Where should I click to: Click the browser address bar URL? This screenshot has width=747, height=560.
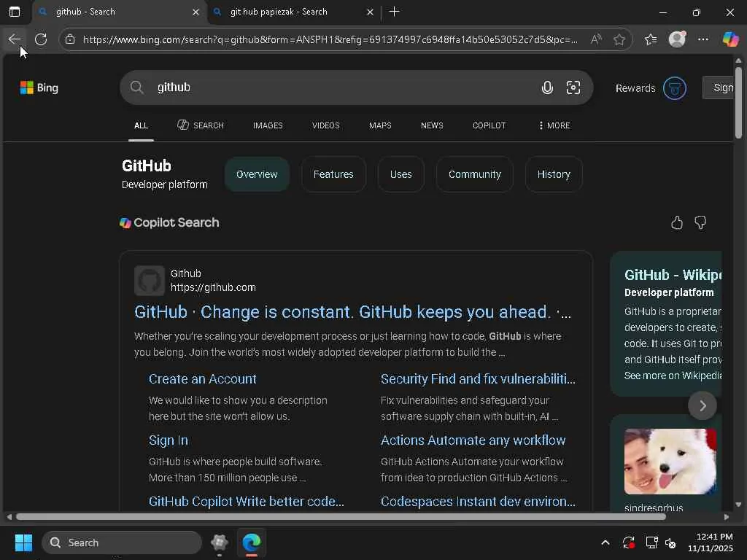click(x=330, y=39)
